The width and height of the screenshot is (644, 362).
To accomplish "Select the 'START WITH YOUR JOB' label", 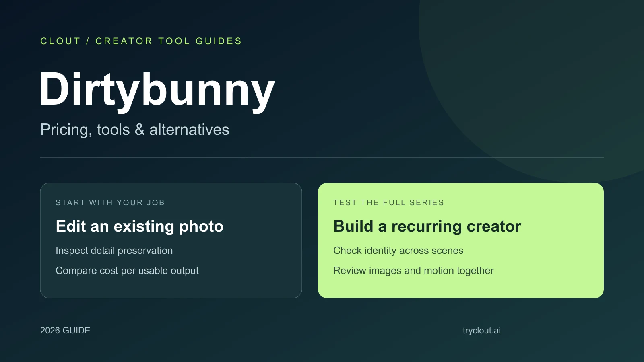I will point(110,202).
